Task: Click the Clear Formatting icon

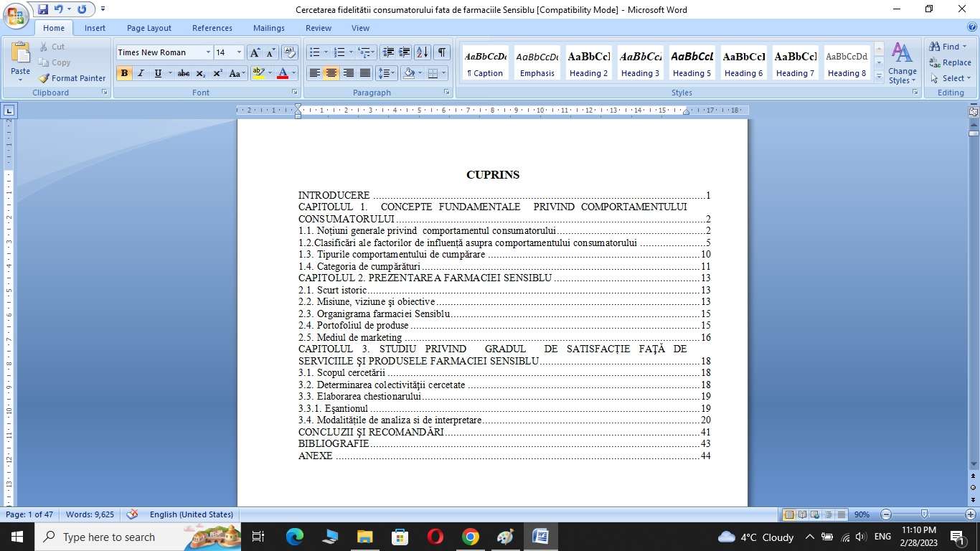Action: [x=290, y=52]
